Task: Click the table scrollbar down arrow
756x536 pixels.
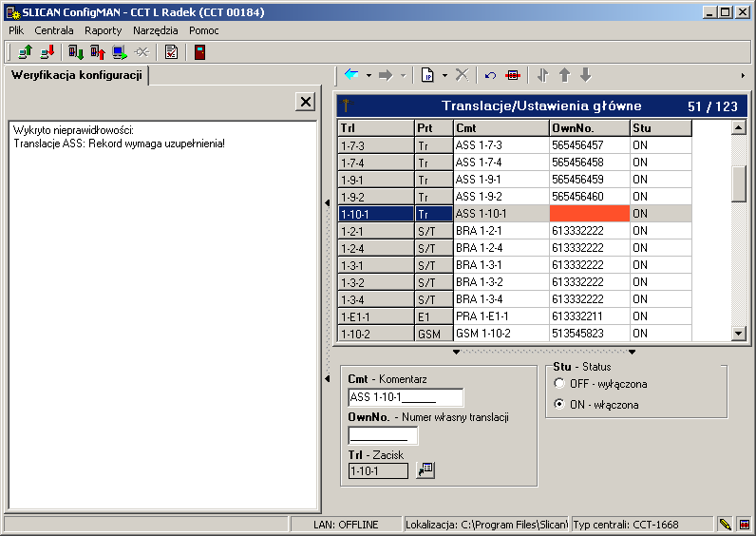Action: [739, 333]
